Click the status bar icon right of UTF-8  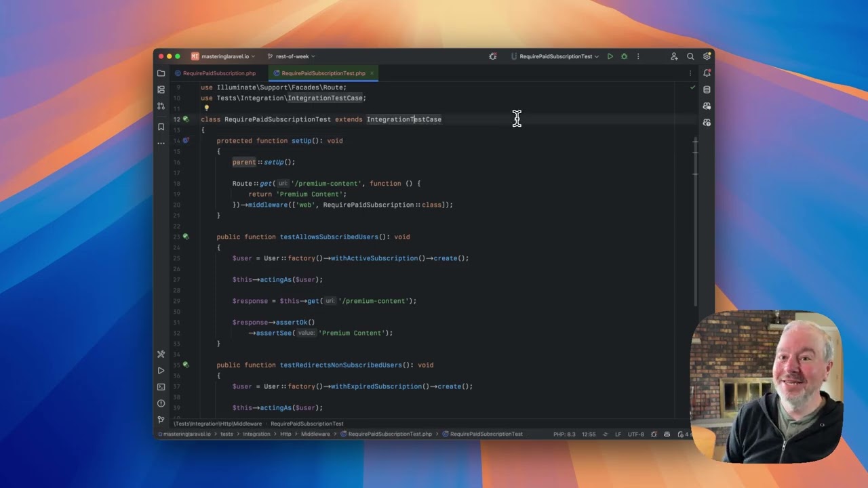[x=654, y=434]
